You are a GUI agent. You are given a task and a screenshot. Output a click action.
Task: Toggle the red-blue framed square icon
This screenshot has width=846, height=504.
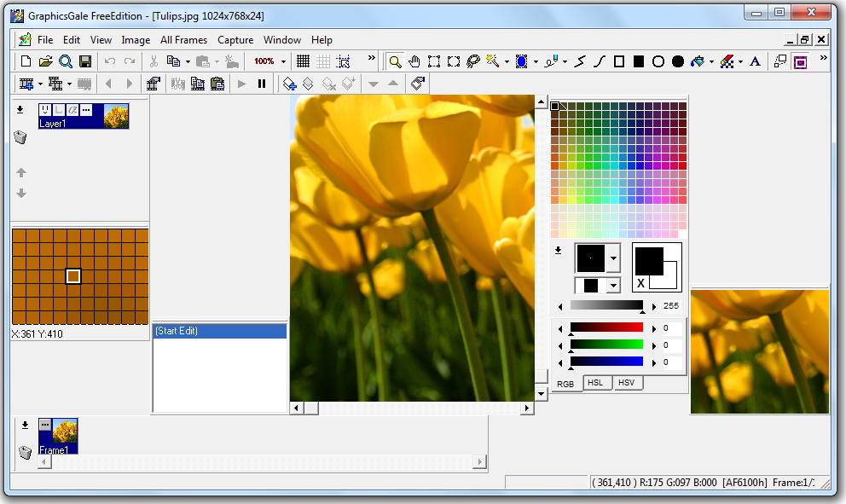pyautogui.click(x=801, y=61)
